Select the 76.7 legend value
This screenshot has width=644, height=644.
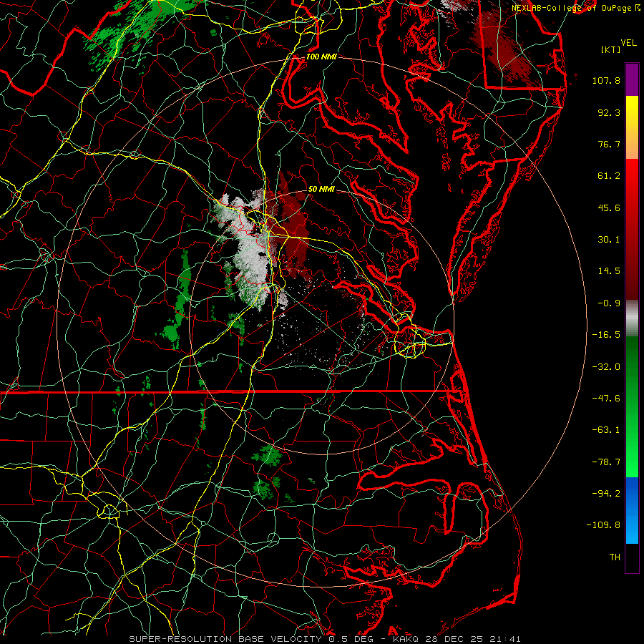point(609,144)
